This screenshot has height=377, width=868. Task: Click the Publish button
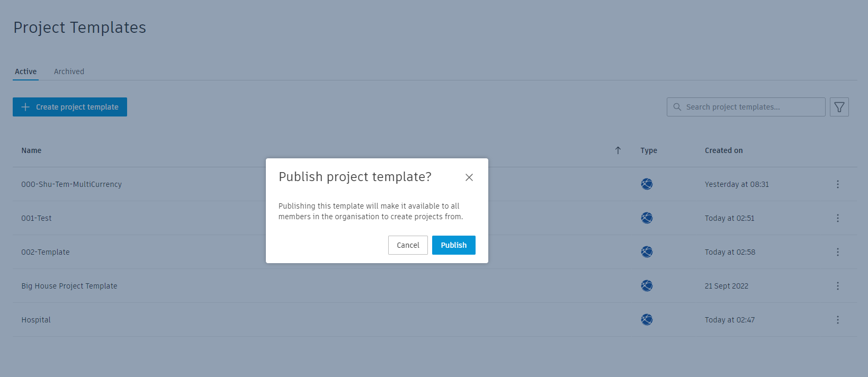tap(453, 245)
